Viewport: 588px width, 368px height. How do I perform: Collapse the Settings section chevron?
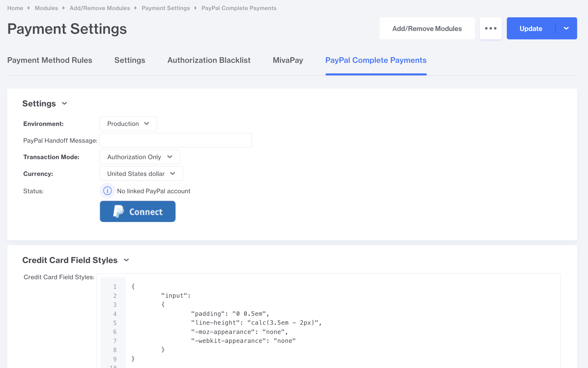tap(64, 104)
